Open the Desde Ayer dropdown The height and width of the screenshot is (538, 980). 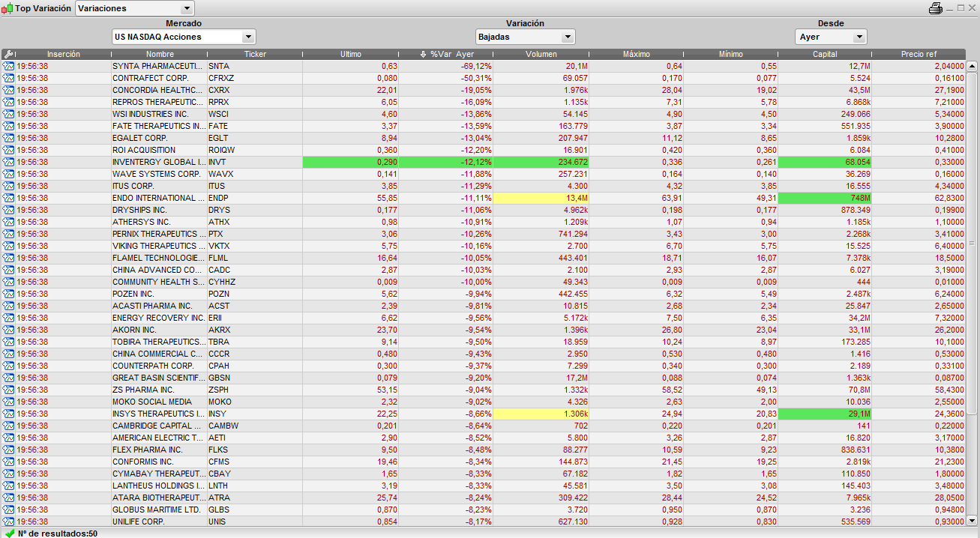tap(831, 37)
